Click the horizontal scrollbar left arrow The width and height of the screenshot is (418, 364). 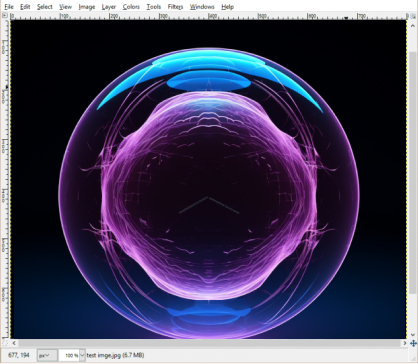click(x=14, y=343)
